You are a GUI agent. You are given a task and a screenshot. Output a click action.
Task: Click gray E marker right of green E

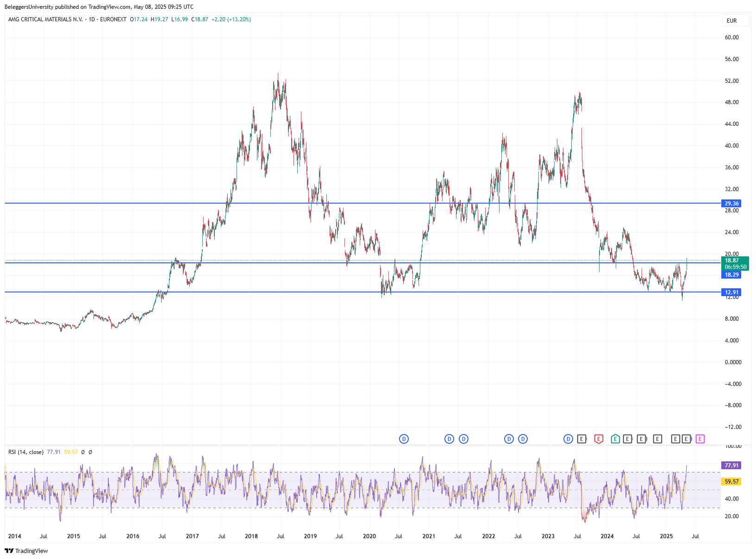[x=628, y=439]
